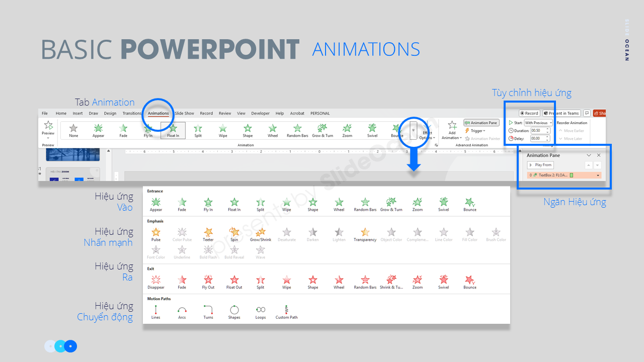Pick Random Bars in the ribbon gallery
The height and width of the screenshot is (362, 644).
tap(297, 131)
